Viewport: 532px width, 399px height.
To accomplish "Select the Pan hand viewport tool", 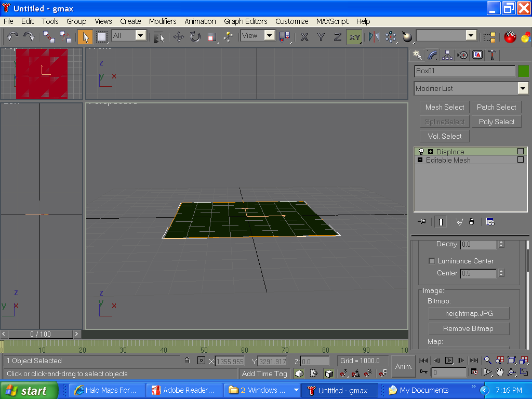I will (499, 372).
